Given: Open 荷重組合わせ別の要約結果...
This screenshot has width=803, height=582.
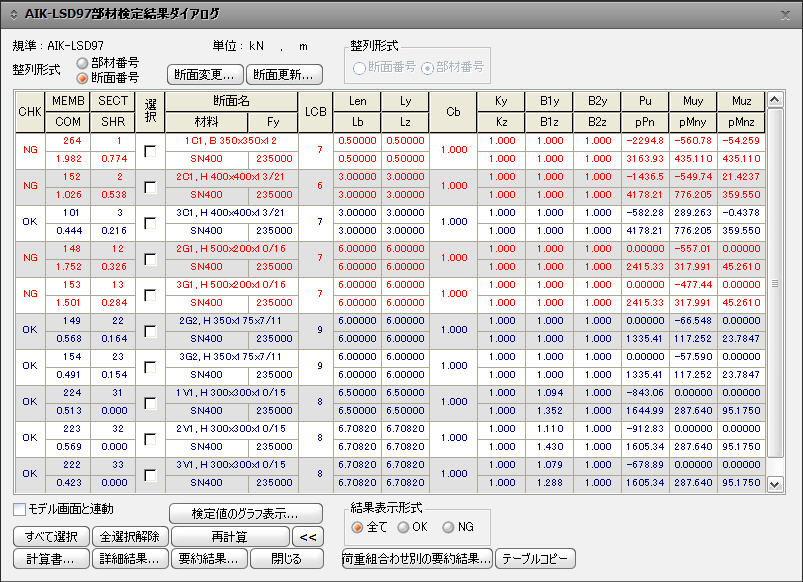Looking at the screenshot, I should point(417,559).
